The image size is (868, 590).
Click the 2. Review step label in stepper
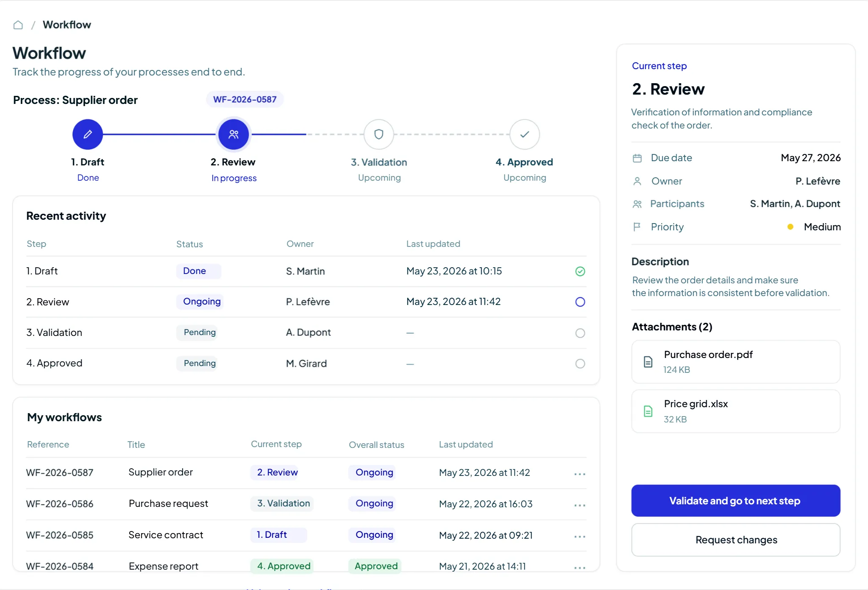click(233, 162)
